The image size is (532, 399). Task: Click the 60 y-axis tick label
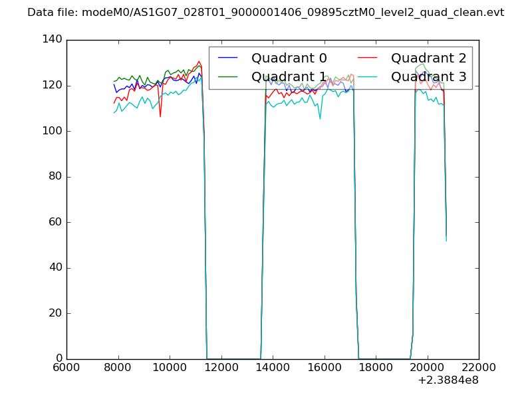pyautogui.click(x=56, y=222)
